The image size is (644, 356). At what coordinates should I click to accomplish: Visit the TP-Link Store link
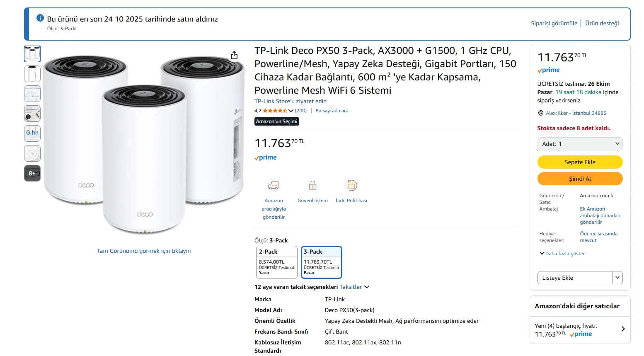click(x=290, y=101)
